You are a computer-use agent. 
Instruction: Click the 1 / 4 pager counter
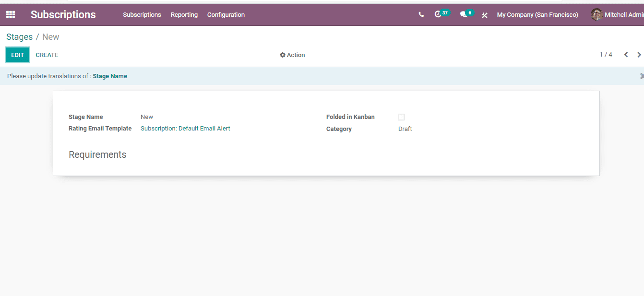point(606,55)
